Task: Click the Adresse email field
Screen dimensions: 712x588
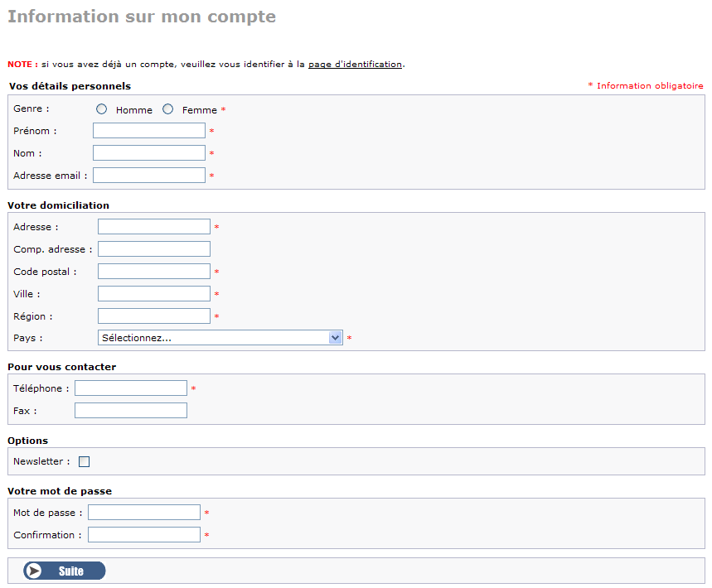Action: coord(149,175)
